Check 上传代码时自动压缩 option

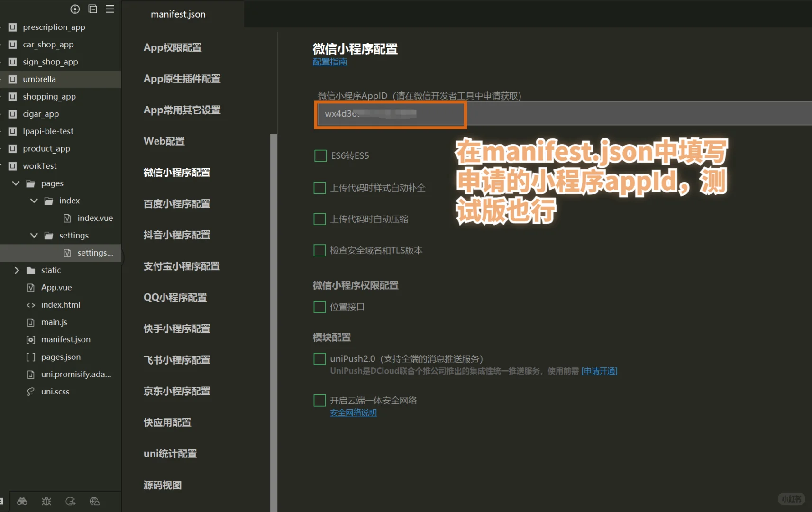click(x=319, y=219)
